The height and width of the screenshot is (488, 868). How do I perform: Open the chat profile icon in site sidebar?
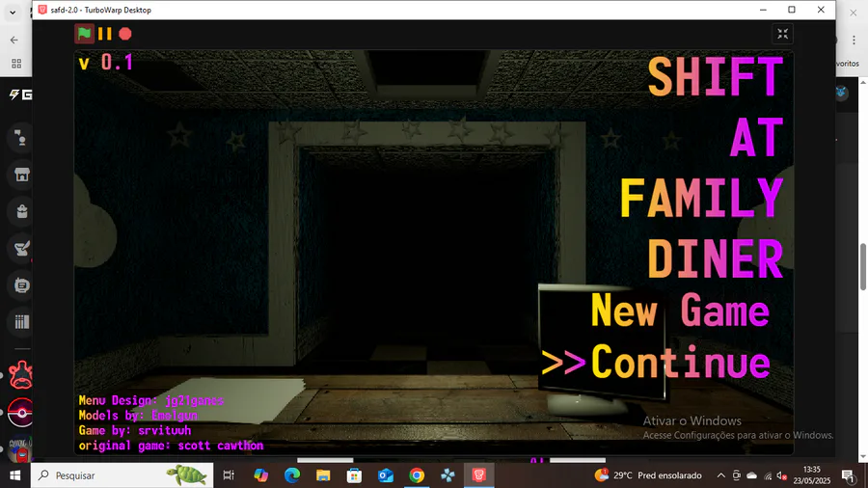coord(21,137)
